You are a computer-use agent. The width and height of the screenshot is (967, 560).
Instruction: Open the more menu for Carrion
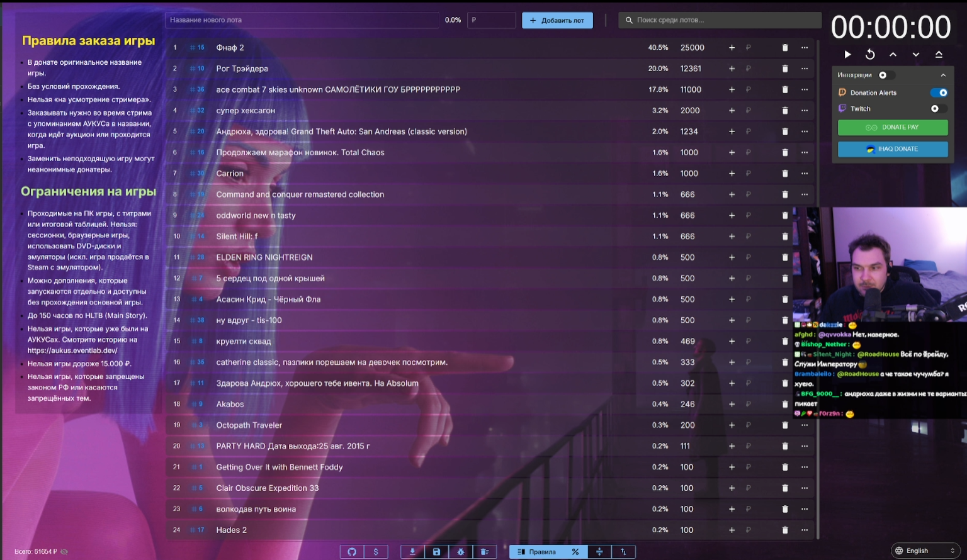(x=805, y=174)
